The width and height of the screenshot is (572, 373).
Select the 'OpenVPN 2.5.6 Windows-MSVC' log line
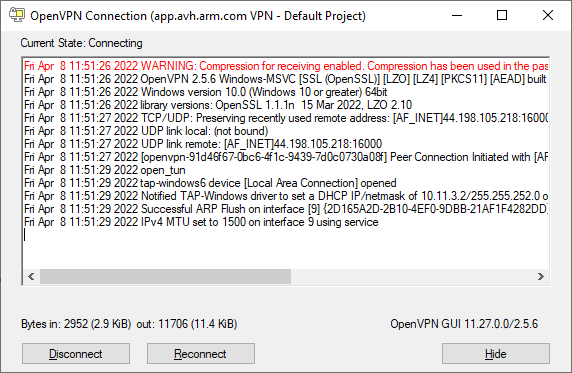(285, 79)
